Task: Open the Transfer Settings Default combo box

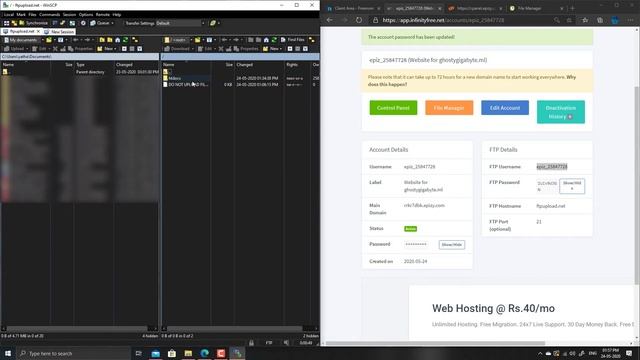Action: pyautogui.click(x=180, y=23)
